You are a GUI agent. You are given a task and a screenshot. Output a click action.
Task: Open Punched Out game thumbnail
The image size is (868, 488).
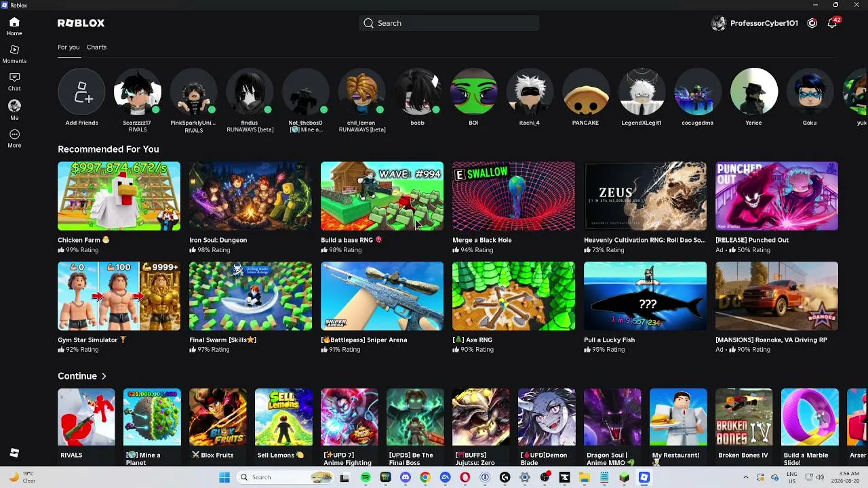776,196
